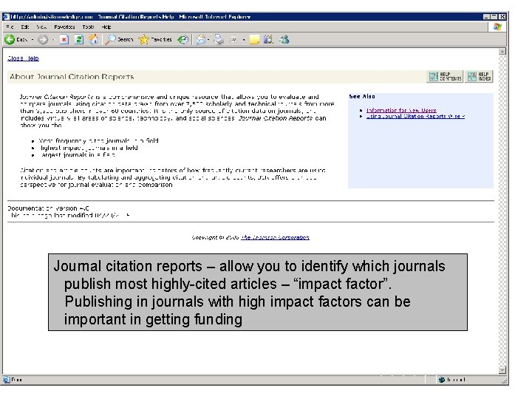This screenshot has height=399, width=532.
Task: Click the scrollbar down arrow
Action: coord(502,370)
